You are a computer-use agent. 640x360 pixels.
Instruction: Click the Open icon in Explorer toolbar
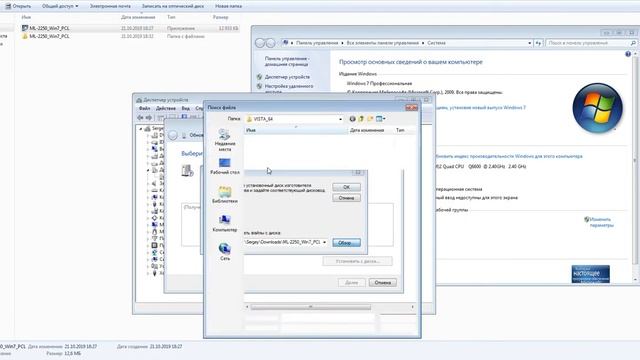point(8,6)
